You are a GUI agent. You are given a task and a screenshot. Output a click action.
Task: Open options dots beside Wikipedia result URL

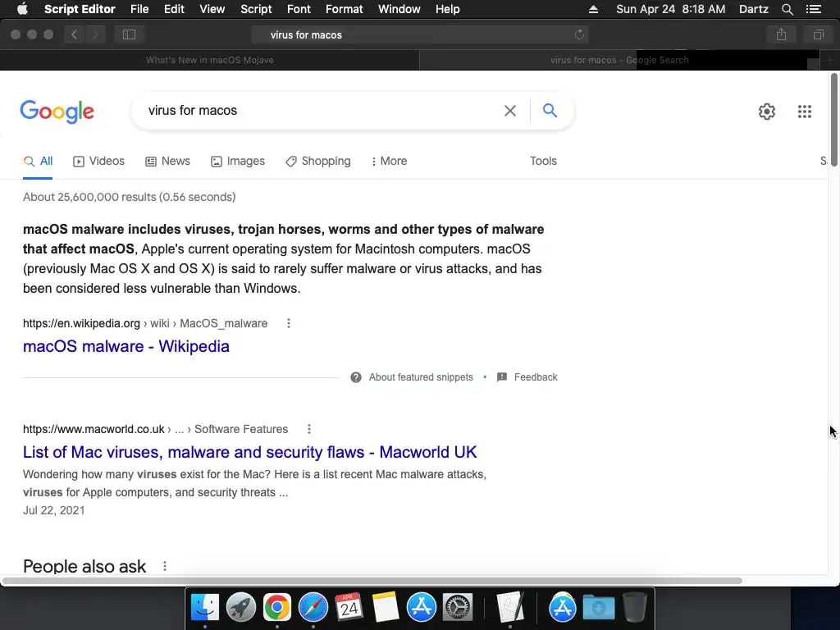point(288,323)
